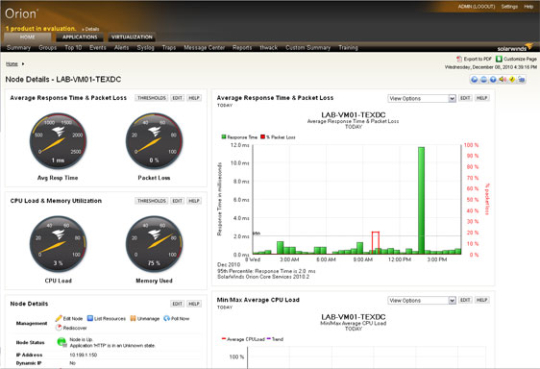Click HELP on CPU Load & Memory panel
The image size is (540, 369).
[x=194, y=201]
